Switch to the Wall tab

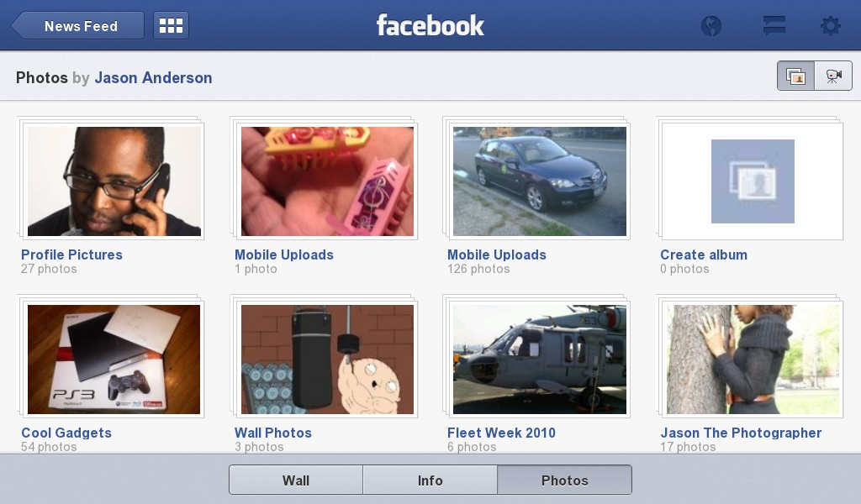(296, 480)
